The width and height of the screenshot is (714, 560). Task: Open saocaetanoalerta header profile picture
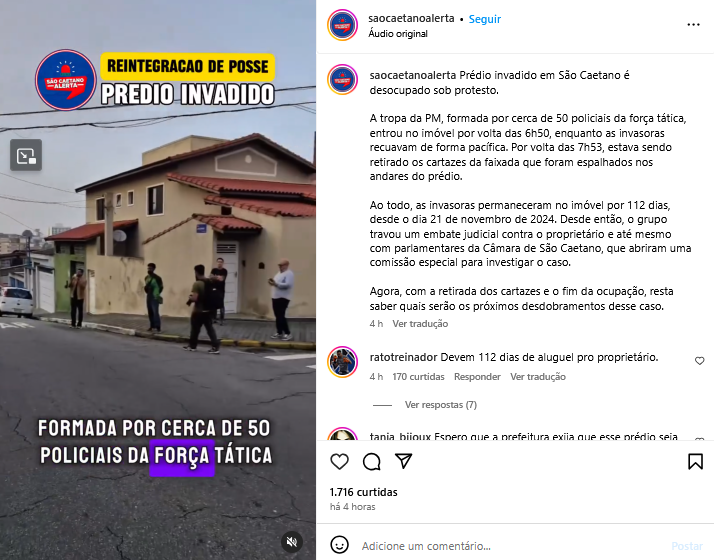point(342,25)
